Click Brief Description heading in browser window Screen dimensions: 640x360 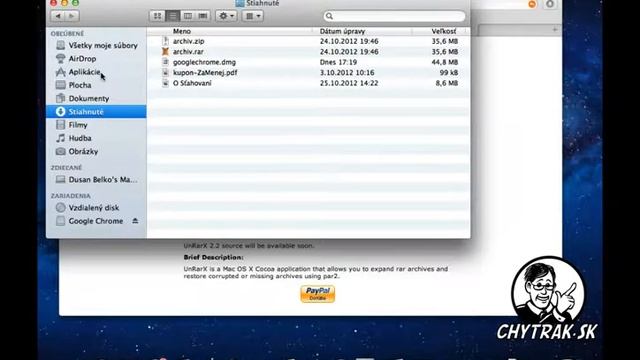[213, 258]
